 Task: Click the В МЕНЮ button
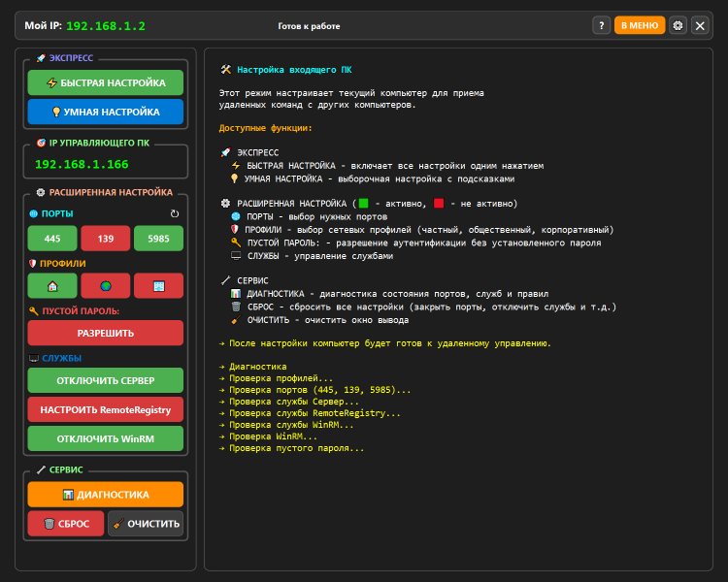(x=640, y=25)
